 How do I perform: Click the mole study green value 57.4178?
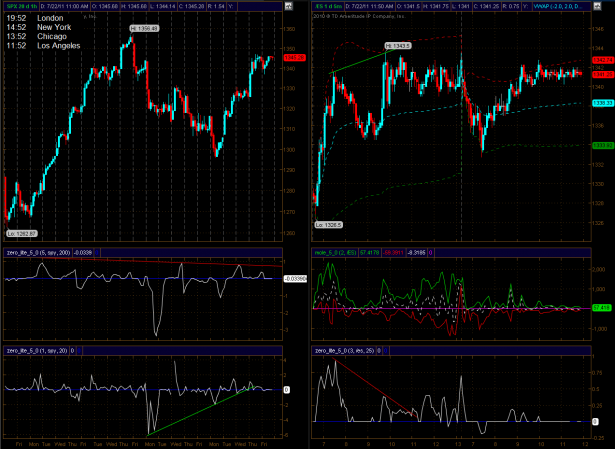(x=369, y=253)
